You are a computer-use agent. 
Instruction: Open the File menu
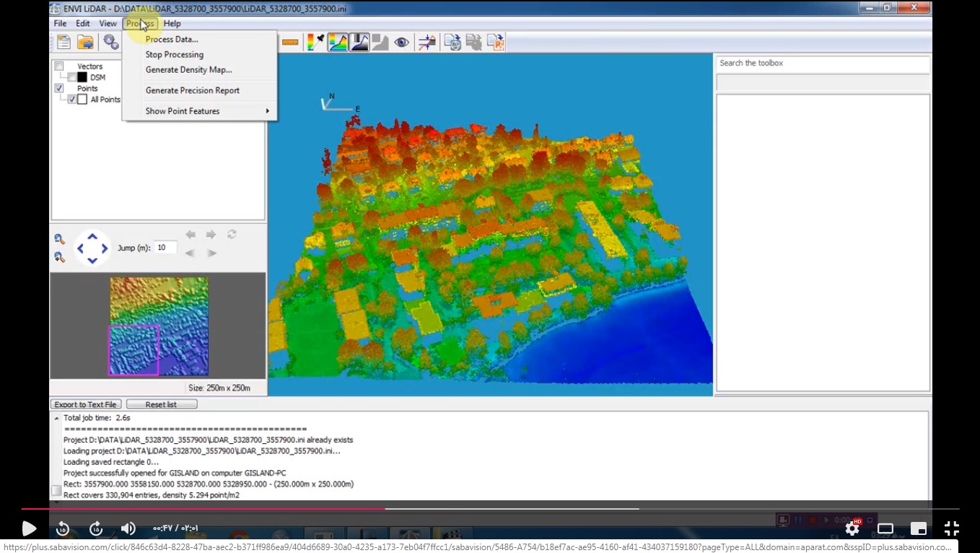point(60,23)
